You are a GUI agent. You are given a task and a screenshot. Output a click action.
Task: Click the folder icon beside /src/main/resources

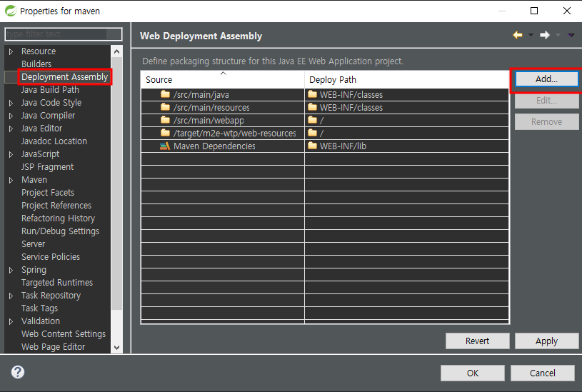(x=165, y=107)
